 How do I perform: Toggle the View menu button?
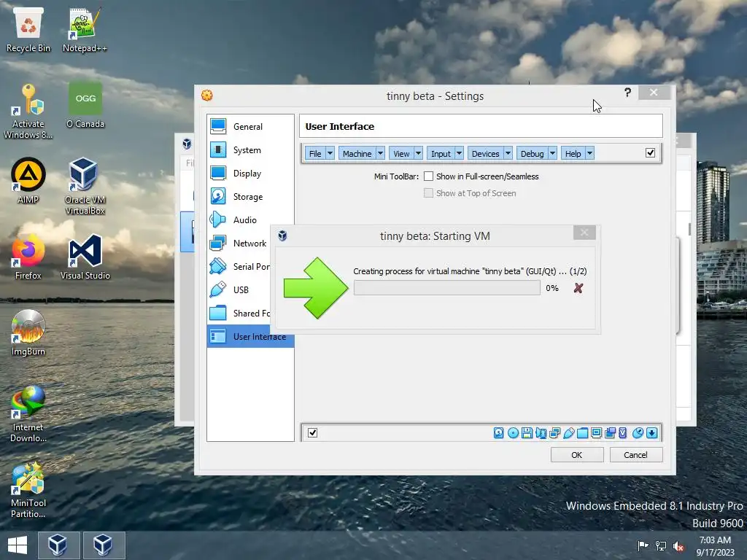pos(402,153)
